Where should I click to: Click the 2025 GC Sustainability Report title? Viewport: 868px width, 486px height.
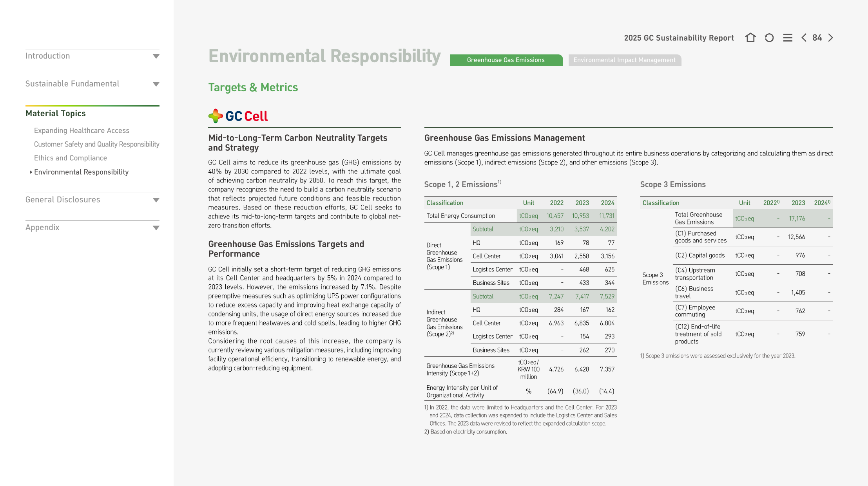click(679, 38)
